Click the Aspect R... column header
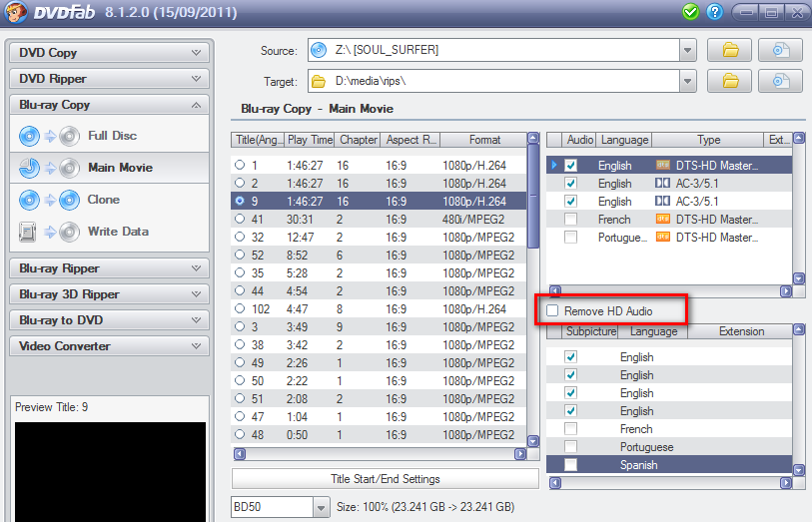This screenshot has height=522, width=812. tap(410, 140)
